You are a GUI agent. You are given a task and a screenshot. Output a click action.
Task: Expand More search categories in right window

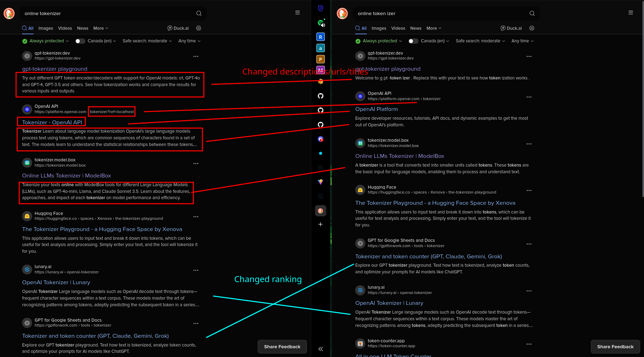pyautogui.click(x=434, y=28)
